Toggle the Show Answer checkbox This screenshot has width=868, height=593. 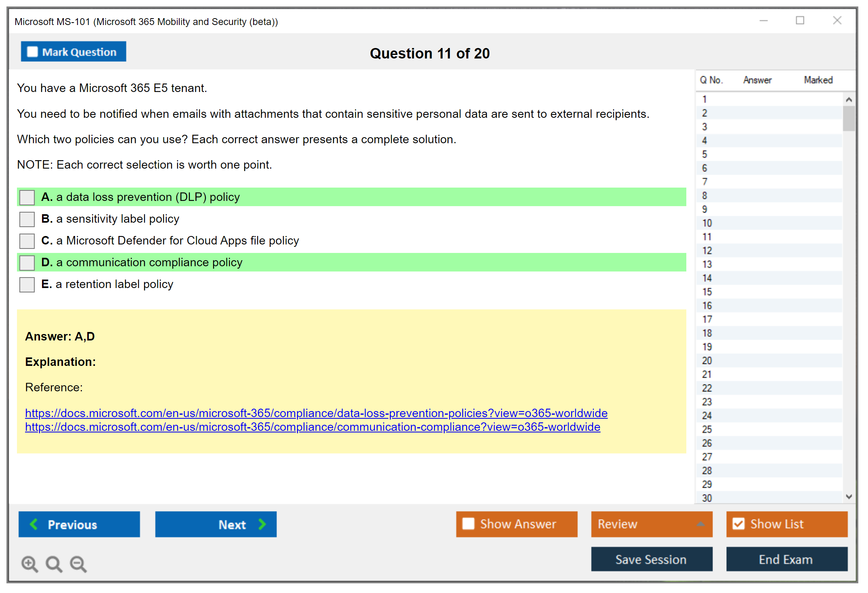pos(468,524)
